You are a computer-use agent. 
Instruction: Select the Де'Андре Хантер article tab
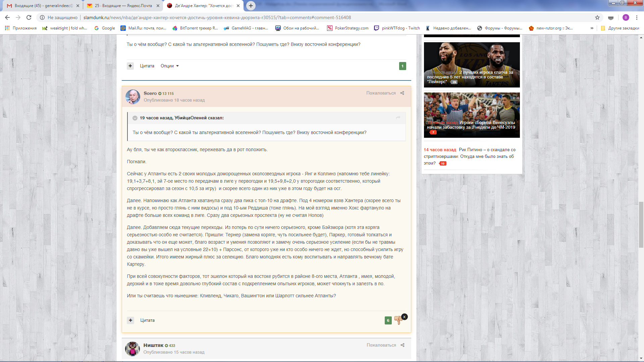(203, 6)
